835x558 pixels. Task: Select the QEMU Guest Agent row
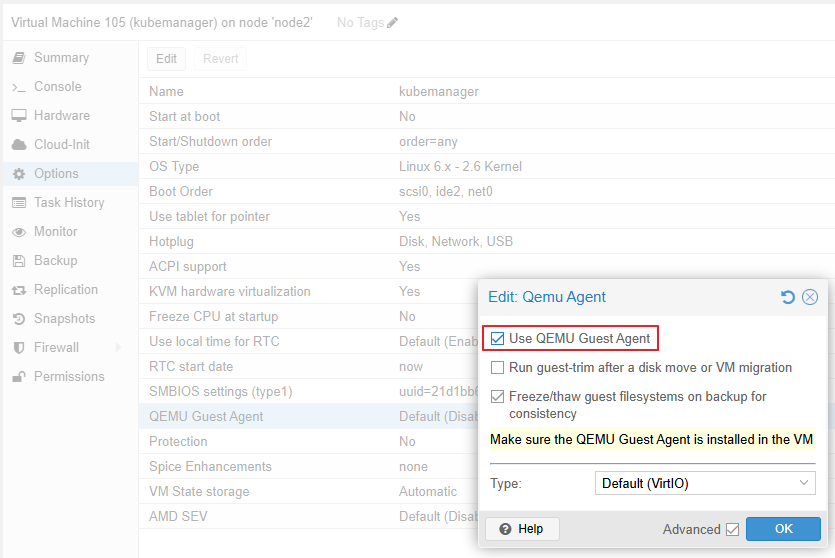click(x=308, y=416)
